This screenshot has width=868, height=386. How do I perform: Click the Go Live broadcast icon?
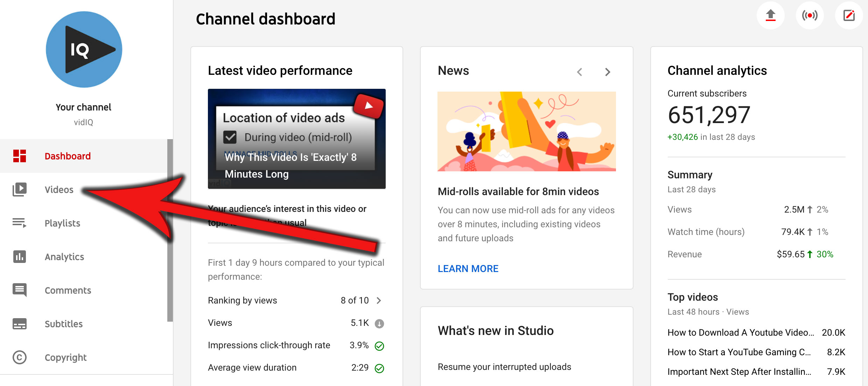(x=810, y=16)
